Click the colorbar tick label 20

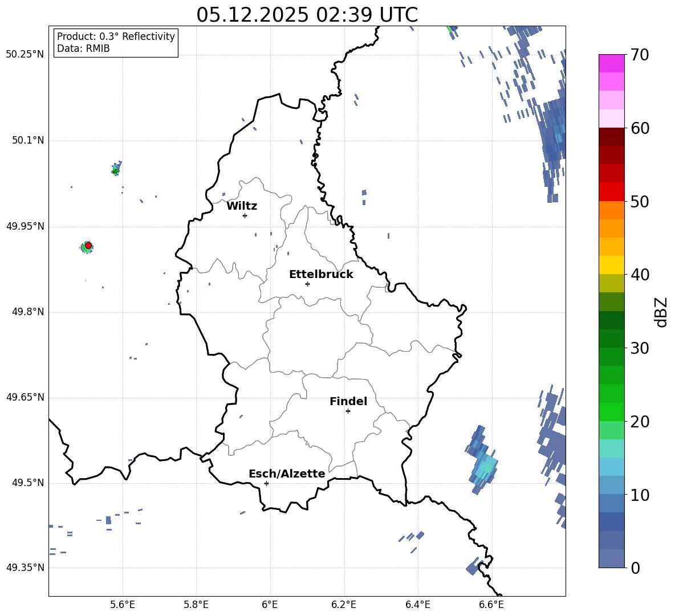[640, 421]
